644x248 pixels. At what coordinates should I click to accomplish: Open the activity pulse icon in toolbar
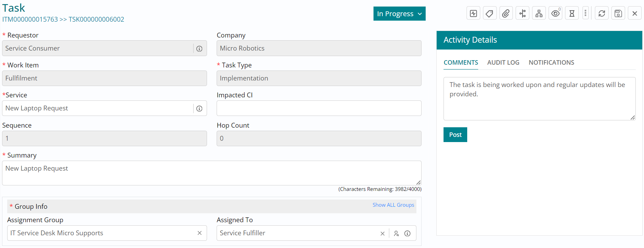(x=473, y=13)
